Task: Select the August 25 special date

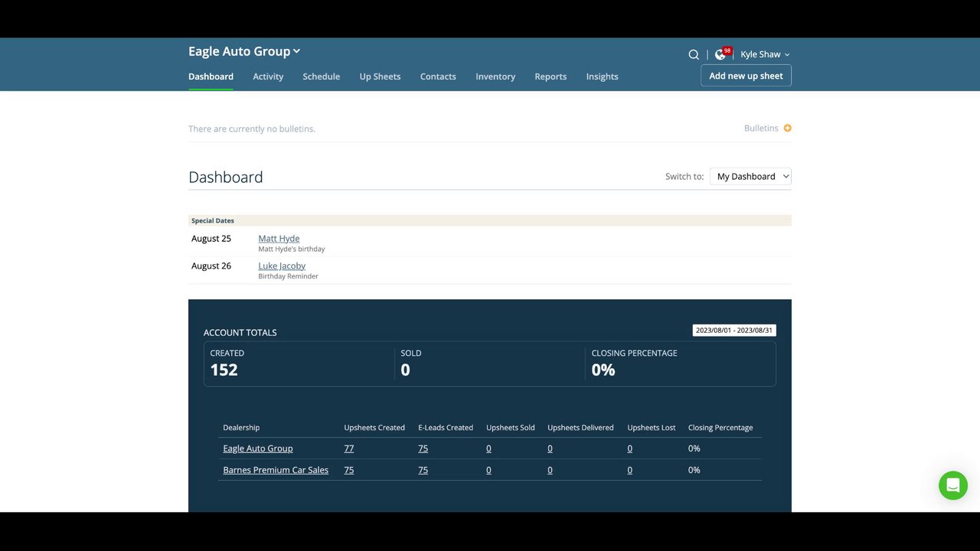Action: tap(211, 239)
